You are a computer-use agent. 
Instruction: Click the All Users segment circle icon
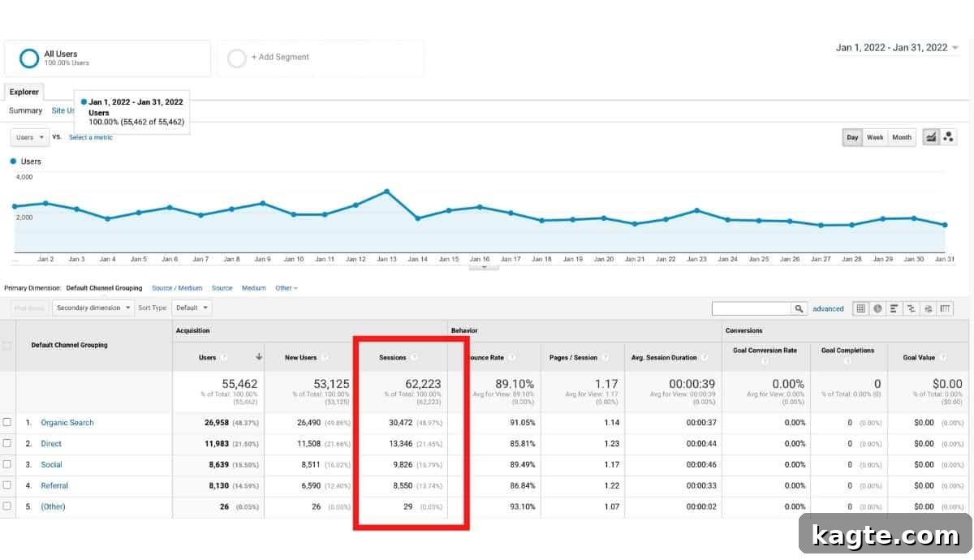point(29,58)
